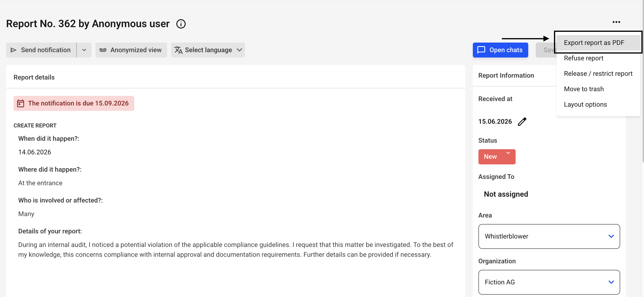Open the three-dots more options menu
644x297 pixels.
click(616, 22)
